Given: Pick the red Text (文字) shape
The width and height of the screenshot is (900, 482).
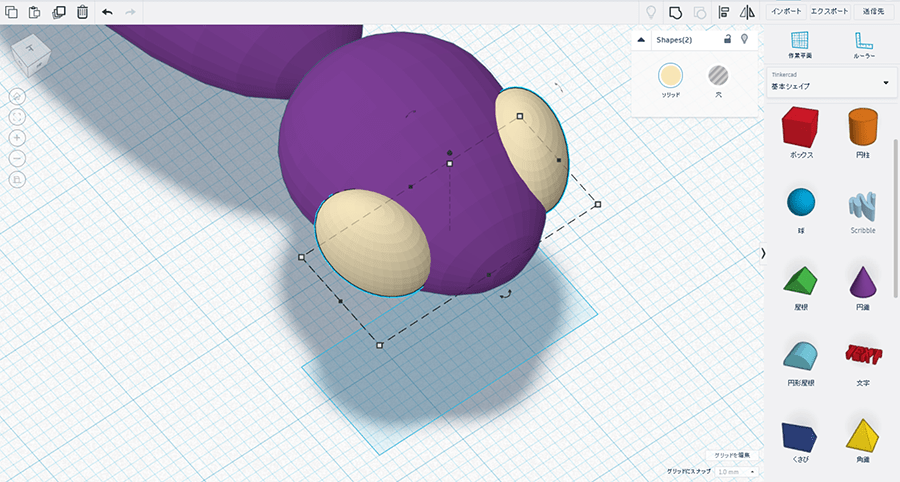Looking at the screenshot, I should tap(863, 363).
